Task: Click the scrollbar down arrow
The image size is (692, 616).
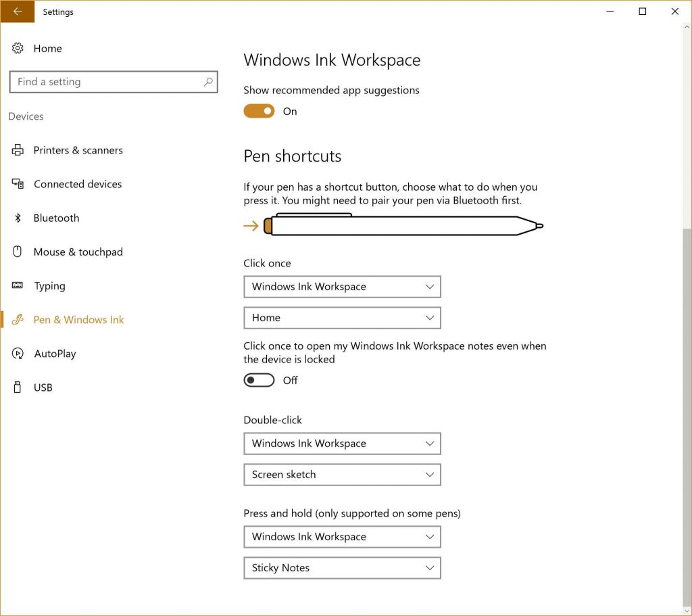Action: click(687, 611)
